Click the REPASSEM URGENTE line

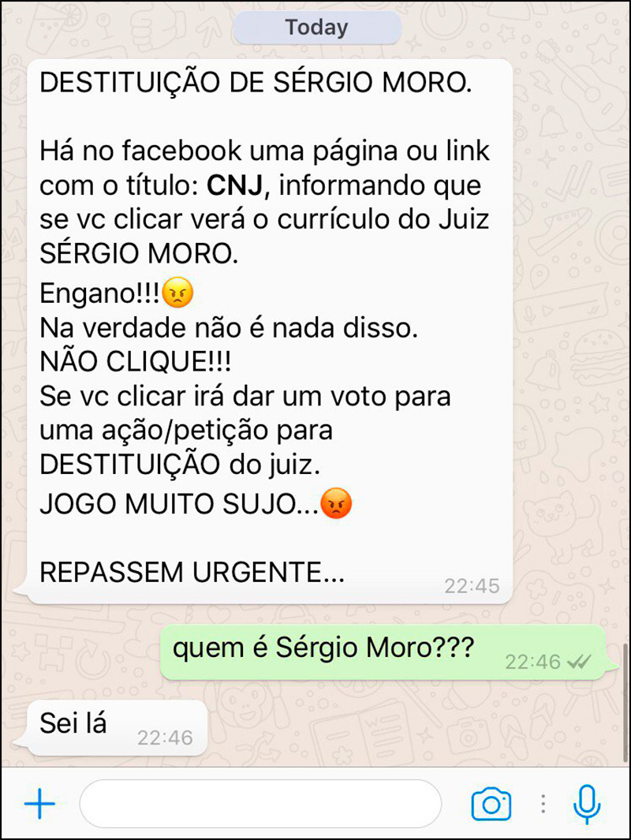click(x=192, y=572)
